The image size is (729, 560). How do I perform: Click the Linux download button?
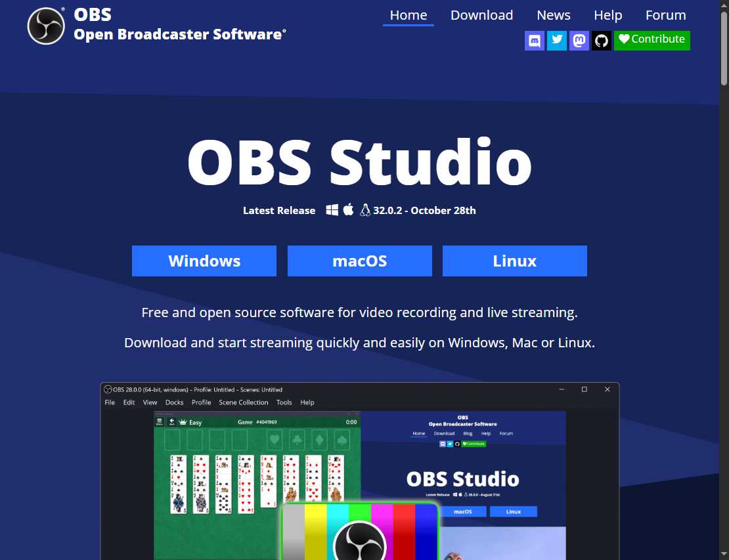click(x=514, y=261)
